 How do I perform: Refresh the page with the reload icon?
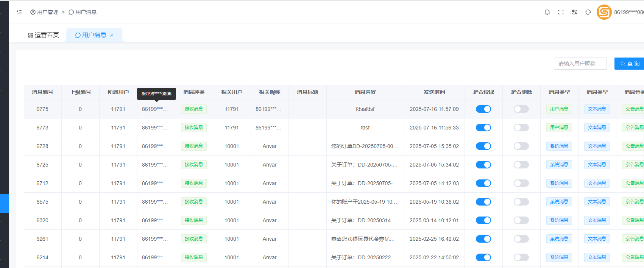588,12
